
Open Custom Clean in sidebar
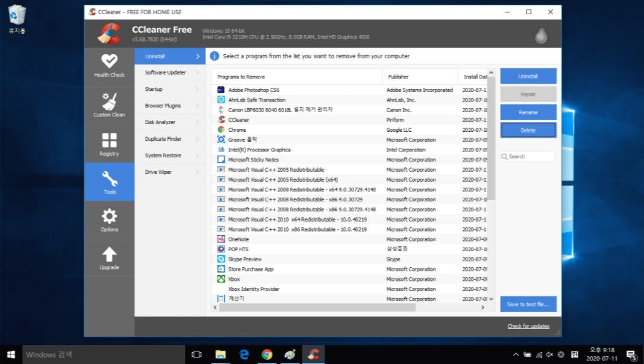click(109, 105)
